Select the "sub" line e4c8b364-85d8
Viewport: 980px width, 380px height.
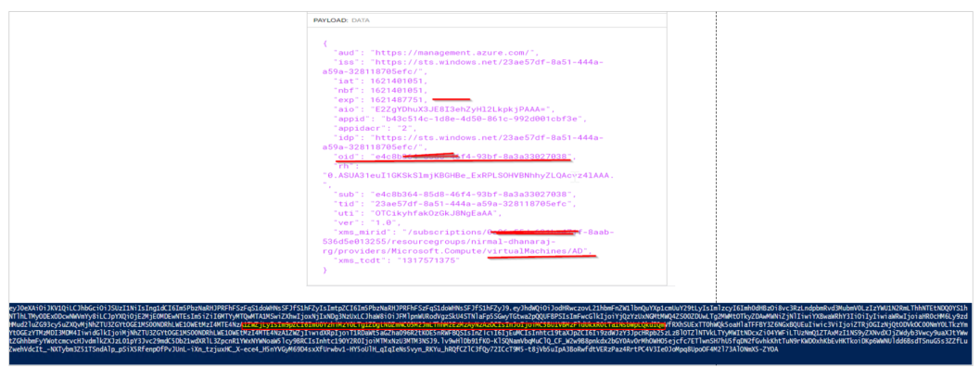tap(454, 195)
